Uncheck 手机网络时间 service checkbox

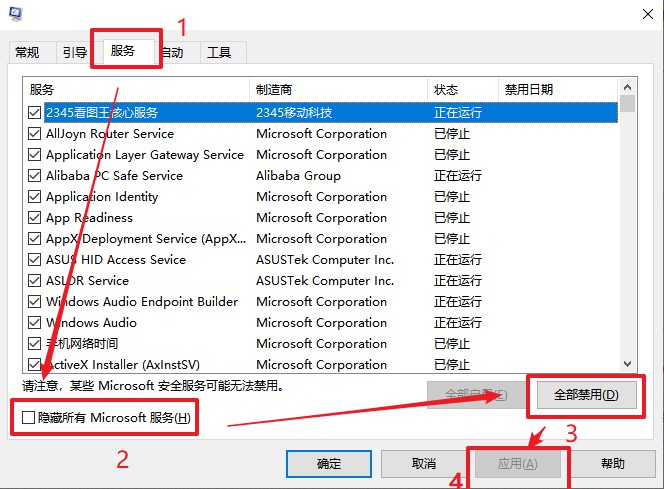tap(34, 343)
